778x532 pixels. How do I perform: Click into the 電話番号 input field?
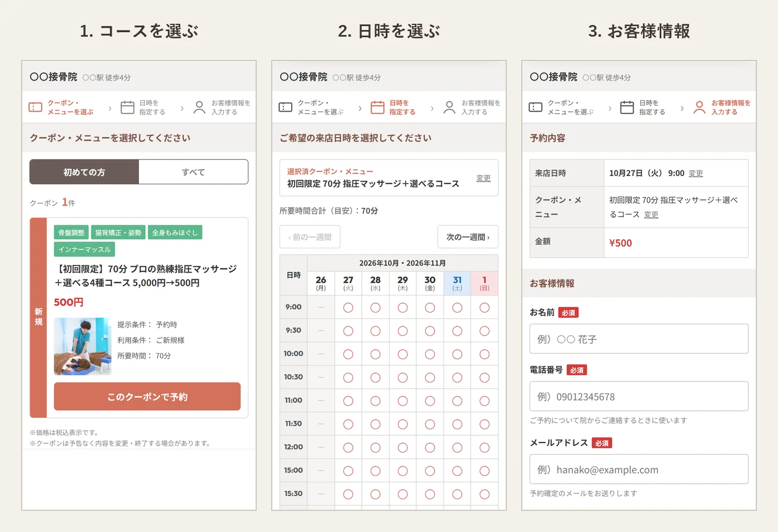click(x=639, y=397)
